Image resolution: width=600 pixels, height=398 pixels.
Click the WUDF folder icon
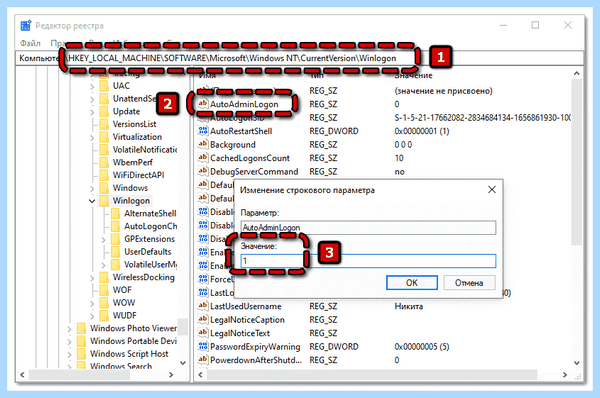pyautogui.click(x=104, y=315)
